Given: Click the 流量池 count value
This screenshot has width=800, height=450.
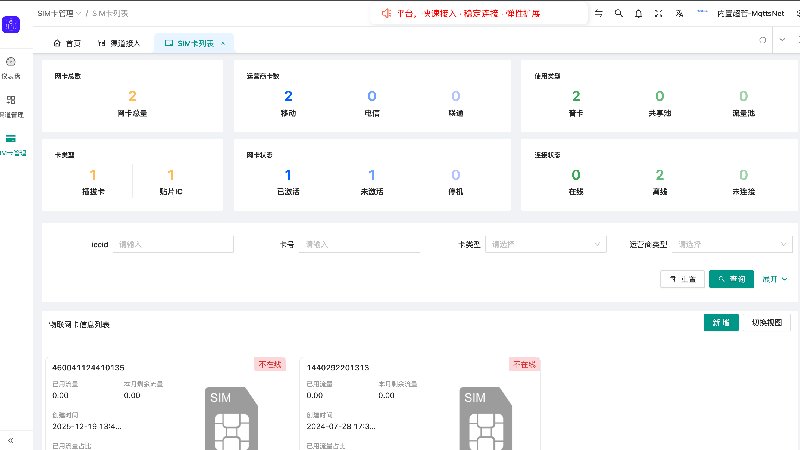Looking at the screenshot, I should click(x=743, y=96).
